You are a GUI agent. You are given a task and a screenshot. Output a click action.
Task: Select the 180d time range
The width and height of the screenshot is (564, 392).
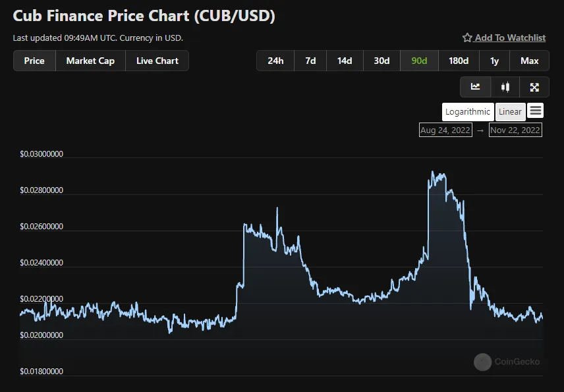coord(459,61)
